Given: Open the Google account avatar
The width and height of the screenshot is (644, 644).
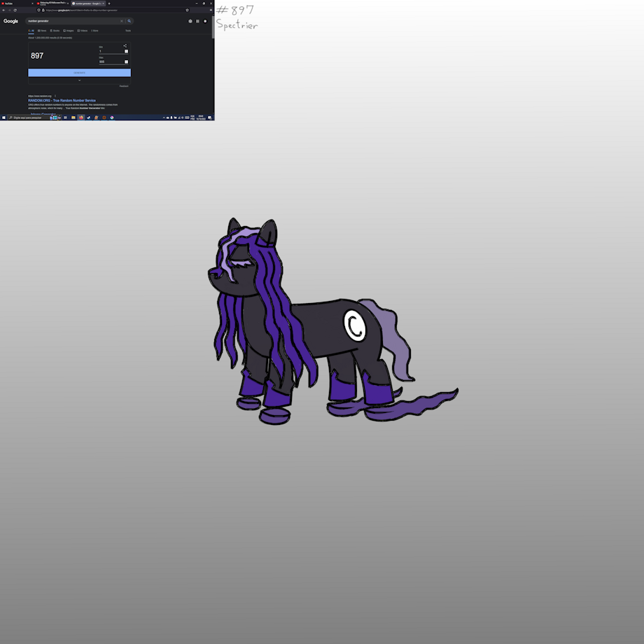Looking at the screenshot, I should 205,21.
